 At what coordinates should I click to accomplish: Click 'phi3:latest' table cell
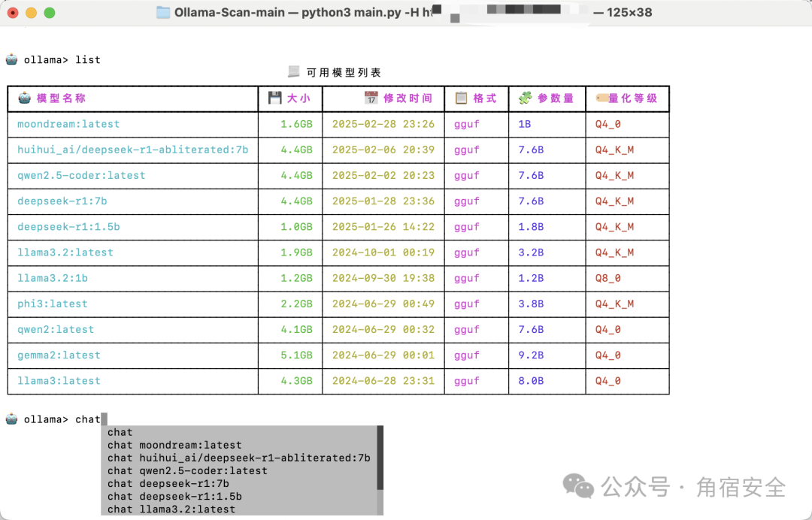point(53,304)
